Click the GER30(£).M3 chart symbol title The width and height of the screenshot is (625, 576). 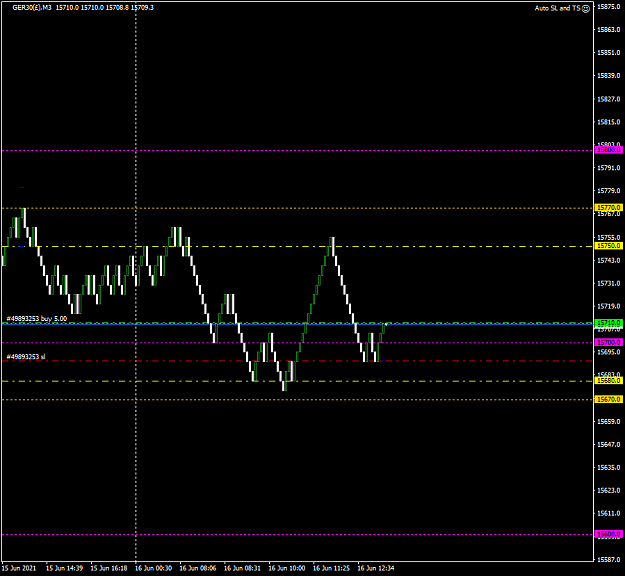(32, 8)
